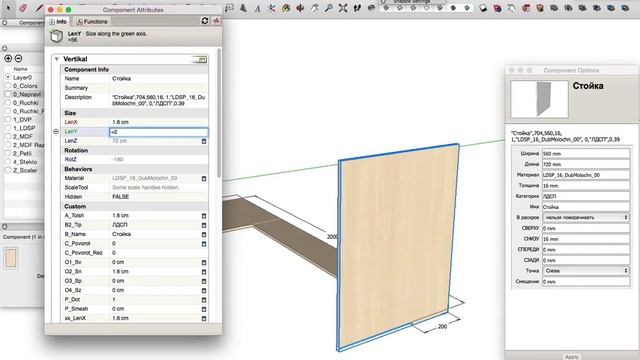Screen dimensions: 640x360
Task: Click the Vertikal units toggle button
Action: click(200, 60)
